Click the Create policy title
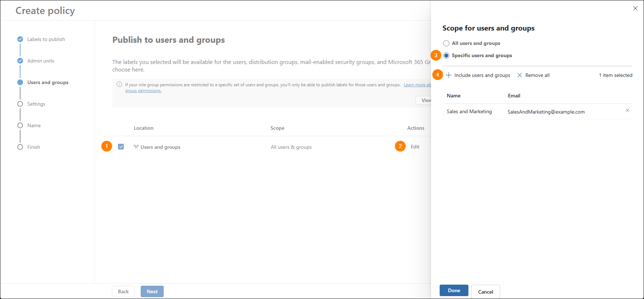The width and height of the screenshot is (644, 299). click(x=45, y=11)
